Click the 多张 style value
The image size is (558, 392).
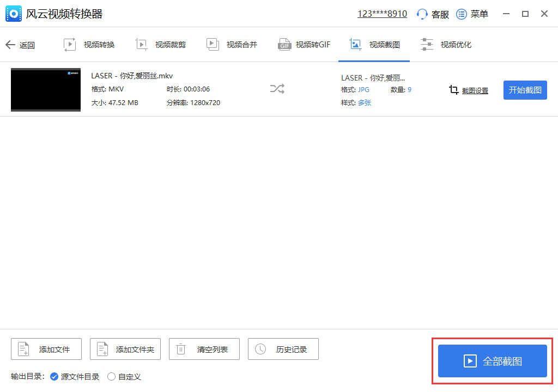(x=365, y=103)
